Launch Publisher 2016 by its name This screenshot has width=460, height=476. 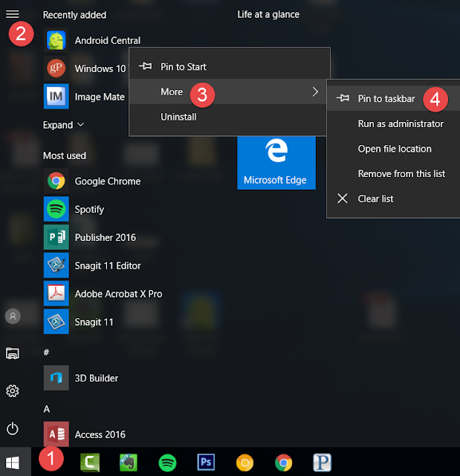(x=106, y=237)
